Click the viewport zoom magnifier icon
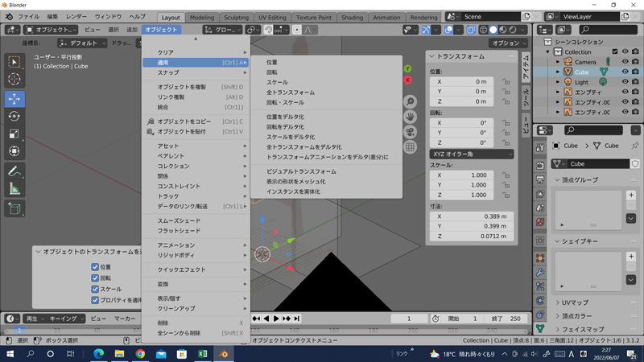 pyautogui.click(x=410, y=101)
